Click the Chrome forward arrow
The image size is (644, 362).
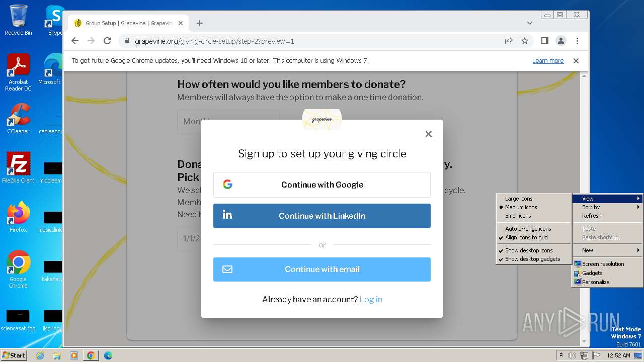click(x=91, y=41)
